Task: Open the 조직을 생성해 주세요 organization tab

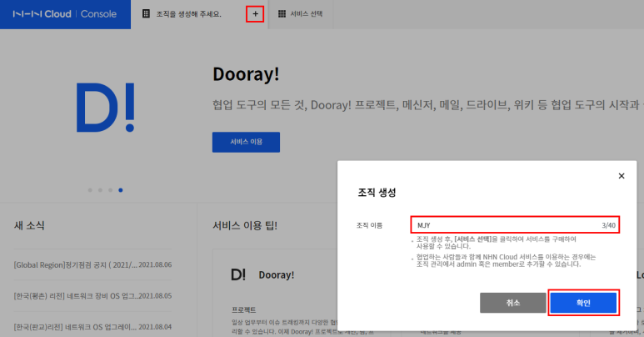Action: 188,14
